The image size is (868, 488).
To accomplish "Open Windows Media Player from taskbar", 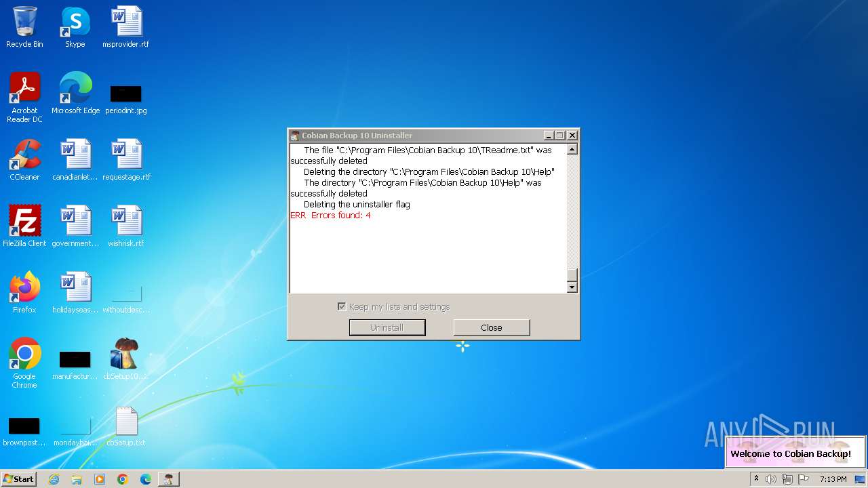I will 100,479.
